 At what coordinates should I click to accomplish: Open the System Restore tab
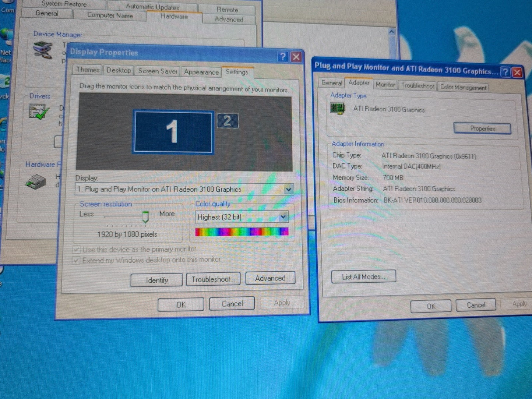pos(64,4)
